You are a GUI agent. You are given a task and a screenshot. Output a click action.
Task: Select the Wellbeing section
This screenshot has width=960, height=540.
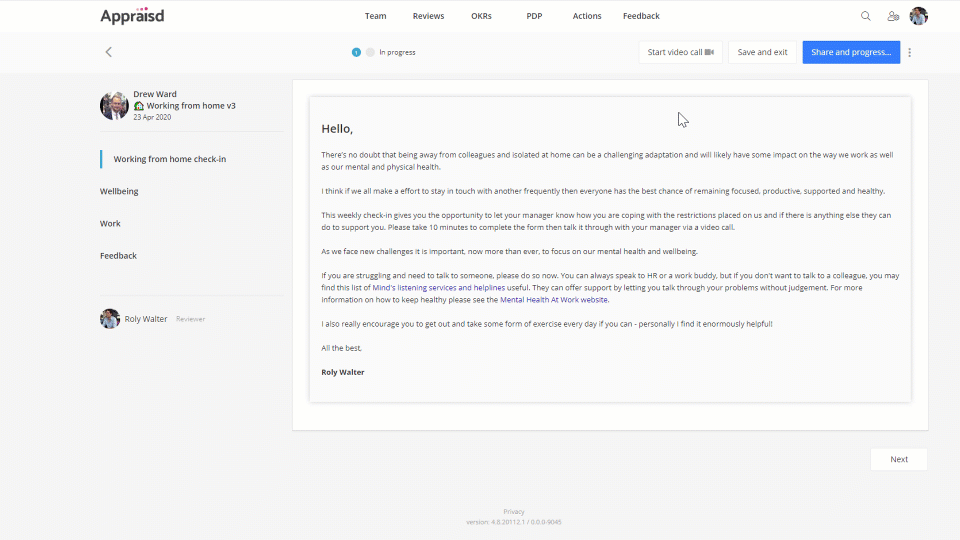(119, 191)
